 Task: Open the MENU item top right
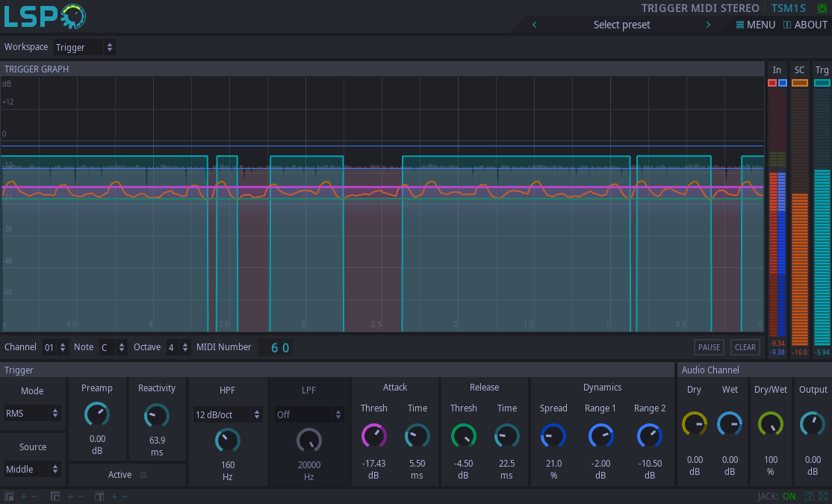(755, 25)
